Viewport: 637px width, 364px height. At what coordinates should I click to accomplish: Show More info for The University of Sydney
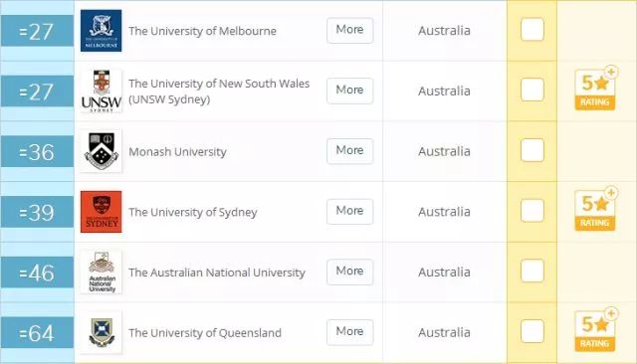pyautogui.click(x=349, y=212)
